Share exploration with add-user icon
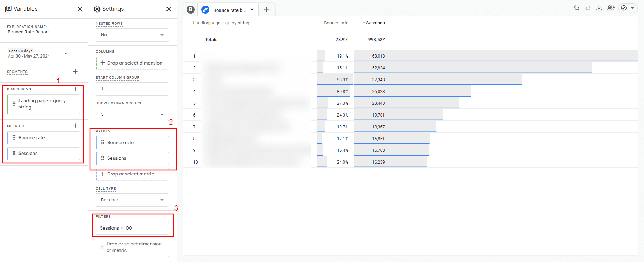This screenshot has width=644, height=262. [x=611, y=8]
